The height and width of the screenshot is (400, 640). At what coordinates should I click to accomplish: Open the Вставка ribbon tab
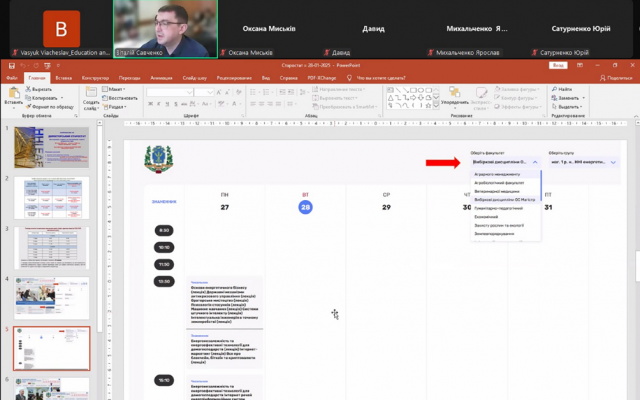(x=63, y=77)
